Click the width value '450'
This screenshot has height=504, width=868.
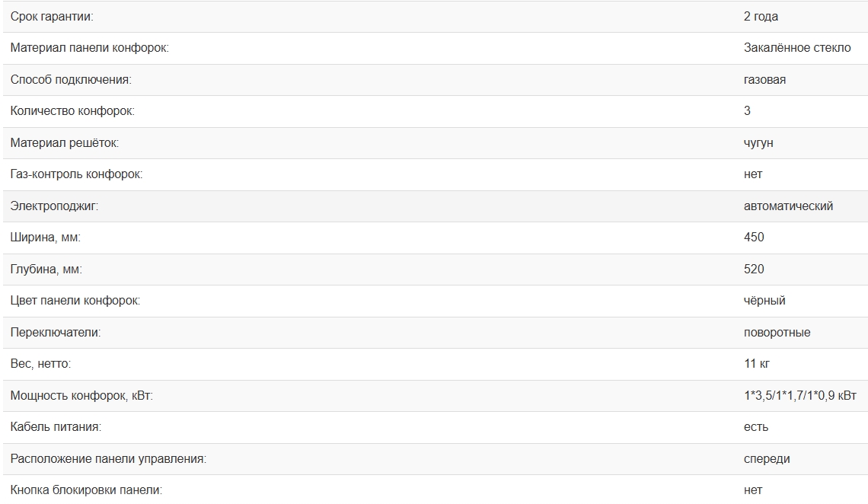coord(754,238)
